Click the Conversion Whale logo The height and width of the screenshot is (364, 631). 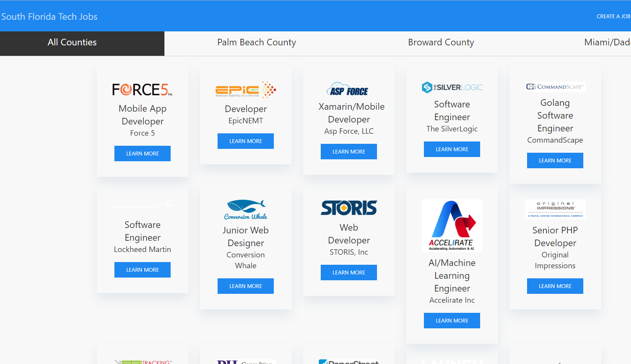245,210
